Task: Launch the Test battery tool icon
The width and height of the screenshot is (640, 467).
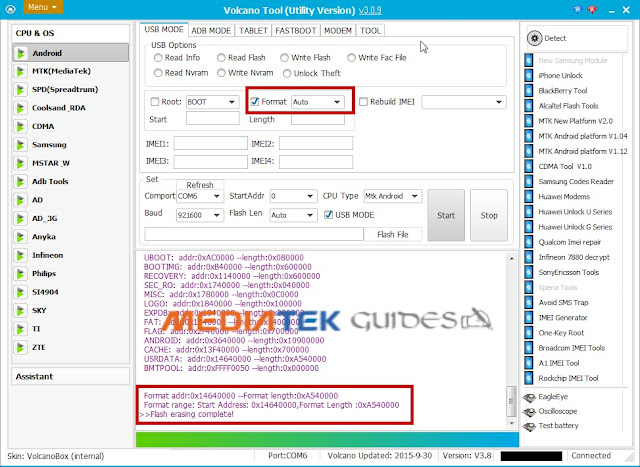Action: coord(529,426)
